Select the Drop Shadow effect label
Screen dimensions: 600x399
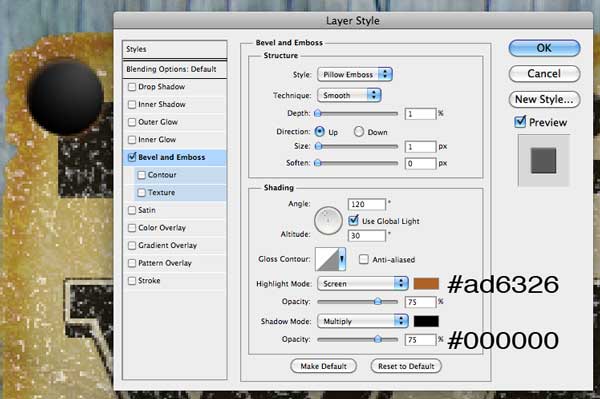[x=161, y=87]
